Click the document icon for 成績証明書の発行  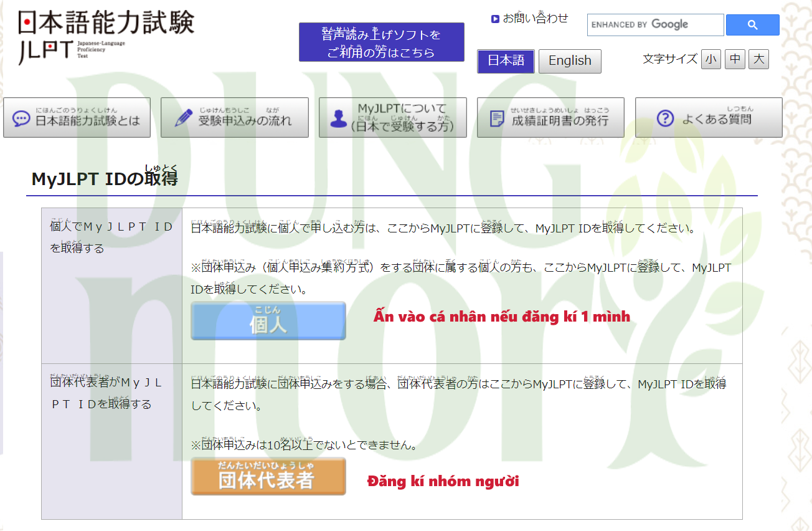point(497,119)
